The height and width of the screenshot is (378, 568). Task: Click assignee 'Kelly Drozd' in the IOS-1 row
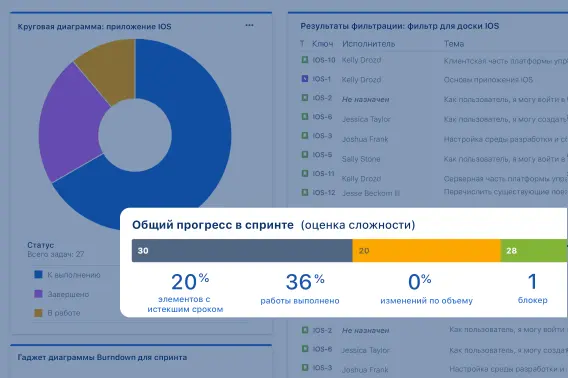point(362,80)
